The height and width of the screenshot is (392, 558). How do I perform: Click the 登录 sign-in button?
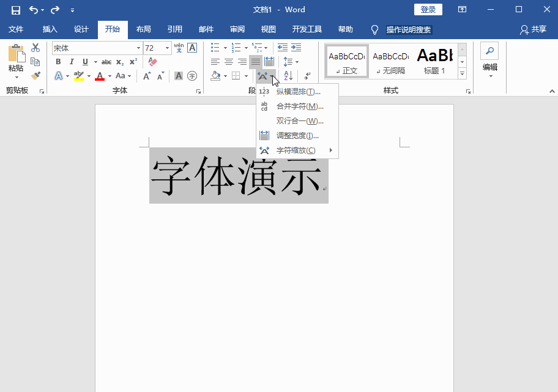pos(428,9)
